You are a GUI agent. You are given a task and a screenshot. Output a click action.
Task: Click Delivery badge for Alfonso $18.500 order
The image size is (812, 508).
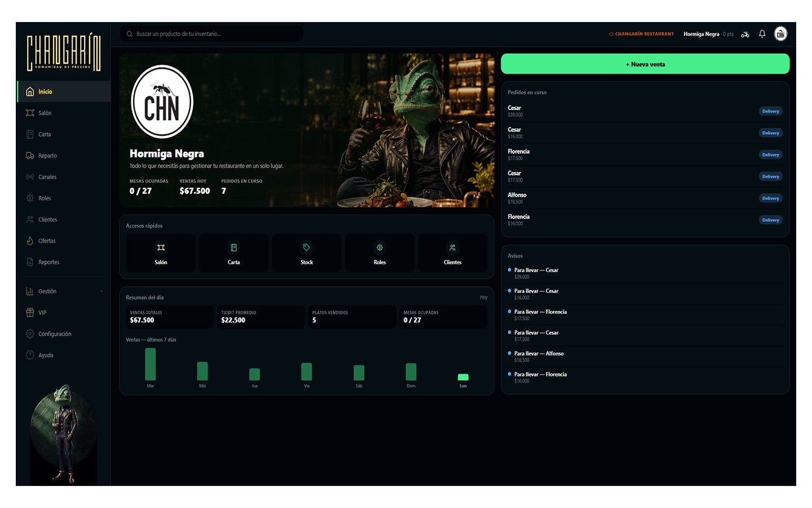(770, 198)
